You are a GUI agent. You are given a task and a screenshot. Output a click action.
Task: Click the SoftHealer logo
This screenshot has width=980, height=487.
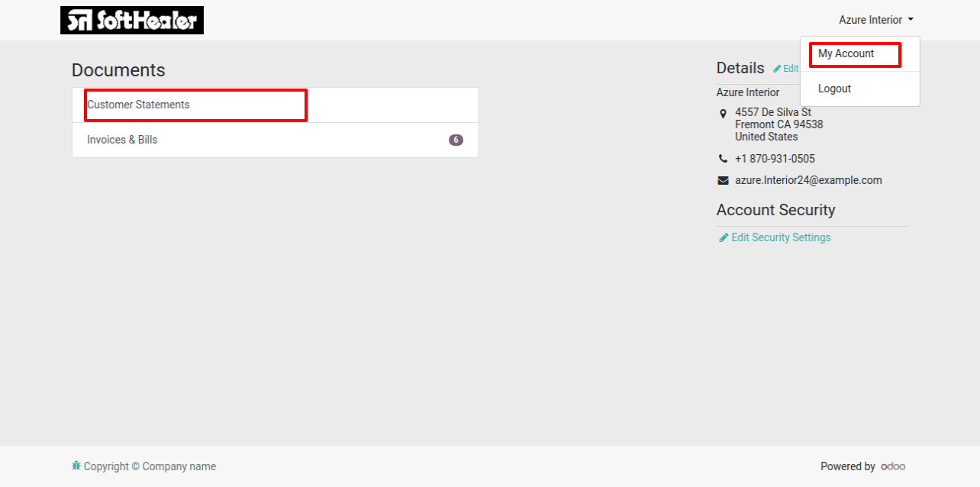[x=132, y=20]
